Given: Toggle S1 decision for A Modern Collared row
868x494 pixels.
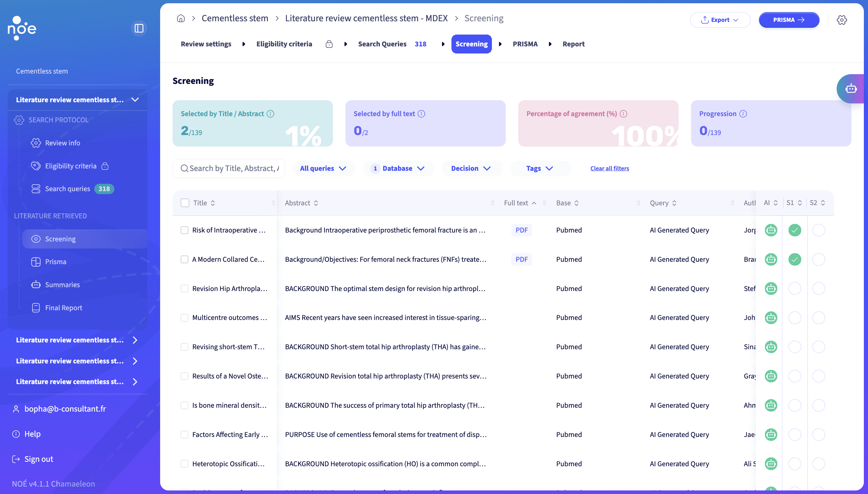Looking at the screenshot, I should (794, 259).
